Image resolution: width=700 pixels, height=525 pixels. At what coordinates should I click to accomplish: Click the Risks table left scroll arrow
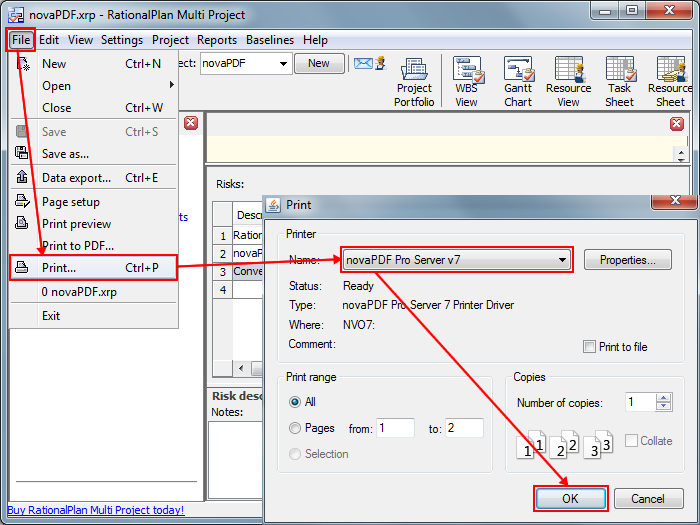pyautogui.click(x=241, y=368)
